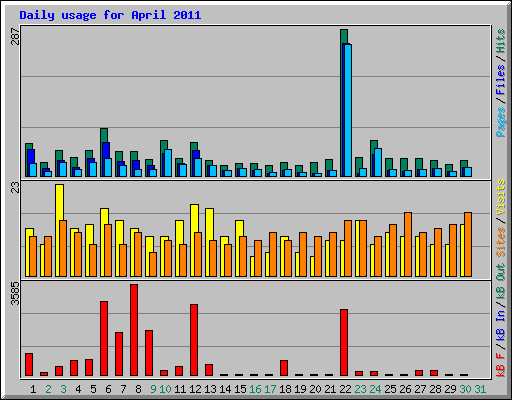Click day label 27 on the x-axis
The height and width of the screenshot is (400, 512).
click(420, 389)
